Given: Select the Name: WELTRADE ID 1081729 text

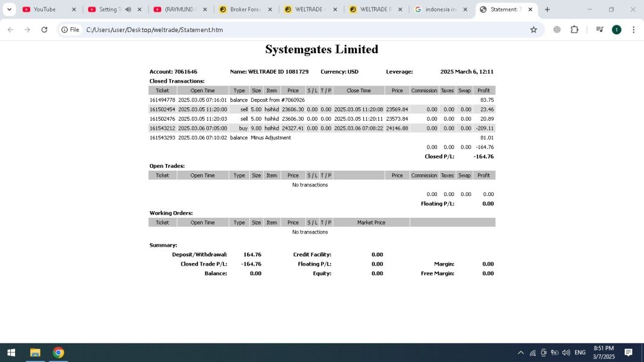Looking at the screenshot, I should (x=269, y=71).
